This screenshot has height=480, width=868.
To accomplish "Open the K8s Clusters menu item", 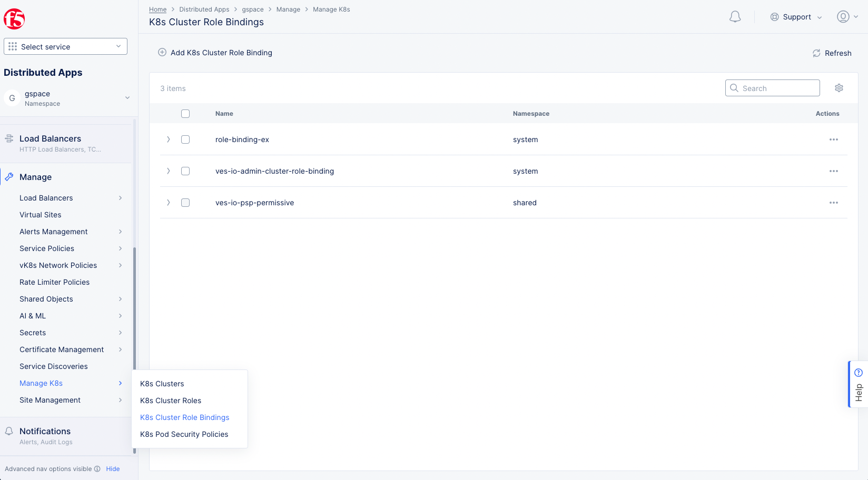I will (162, 384).
